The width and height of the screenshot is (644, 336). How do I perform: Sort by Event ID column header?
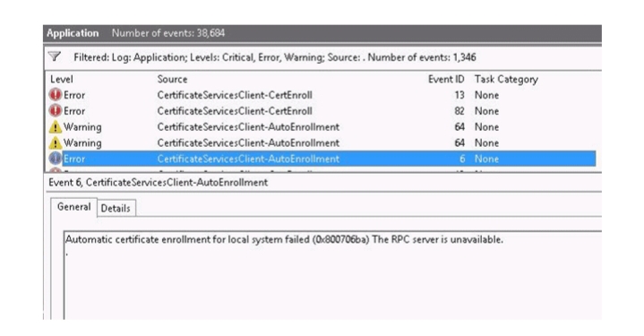tap(446, 79)
